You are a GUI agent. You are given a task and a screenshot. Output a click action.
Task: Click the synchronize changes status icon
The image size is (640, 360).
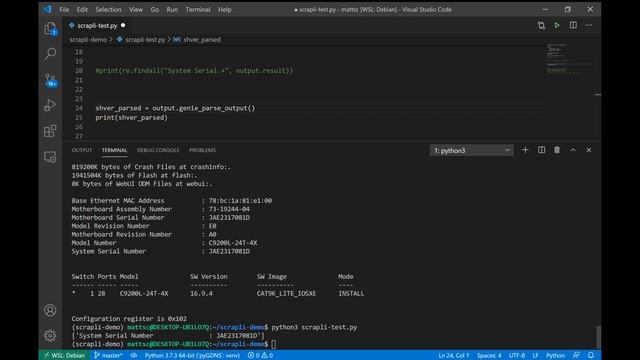[134, 355]
